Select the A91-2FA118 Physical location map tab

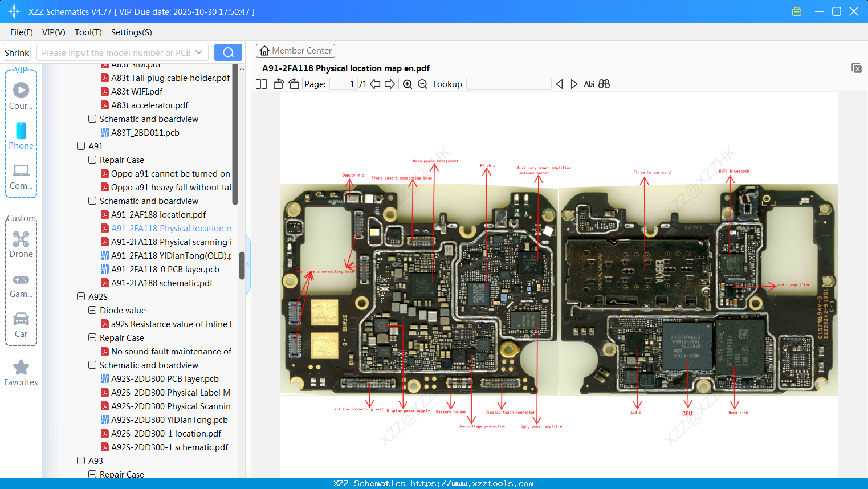click(x=346, y=68)
